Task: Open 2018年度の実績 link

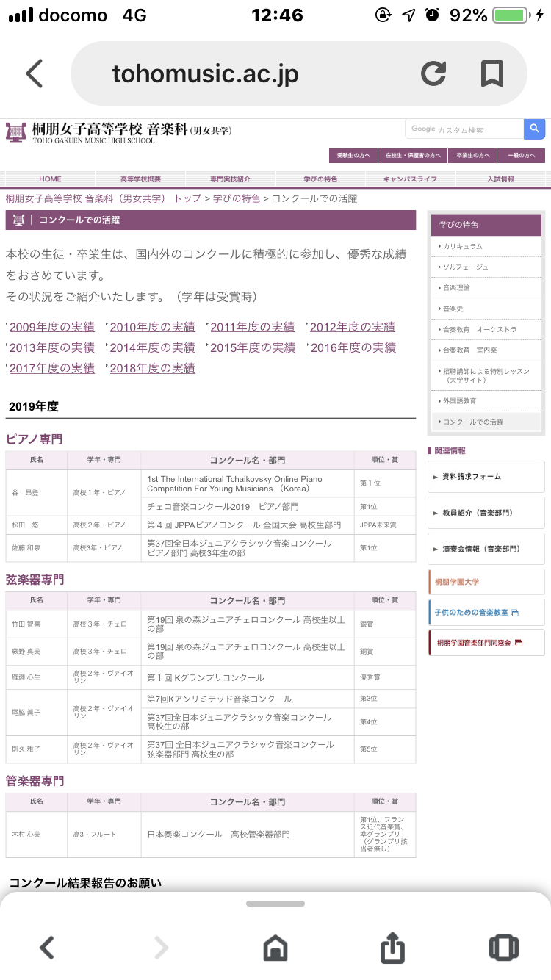Action: pos(153,368)
